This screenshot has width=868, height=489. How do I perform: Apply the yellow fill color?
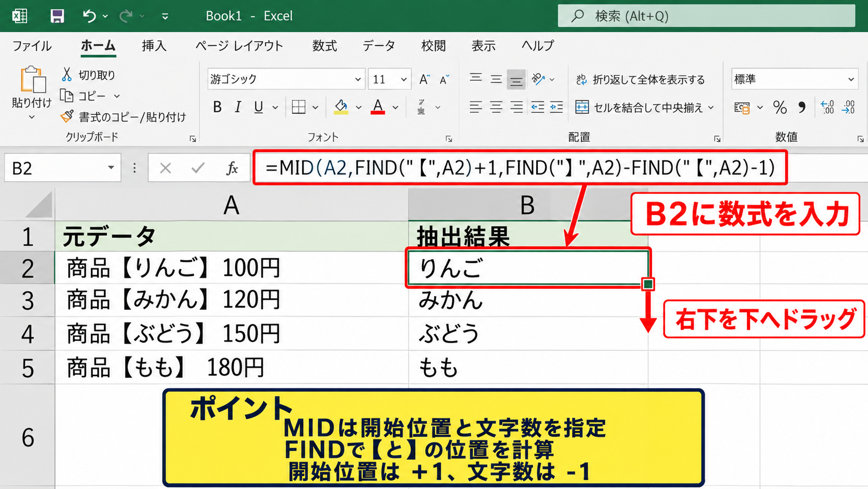(x=341, y=107)
